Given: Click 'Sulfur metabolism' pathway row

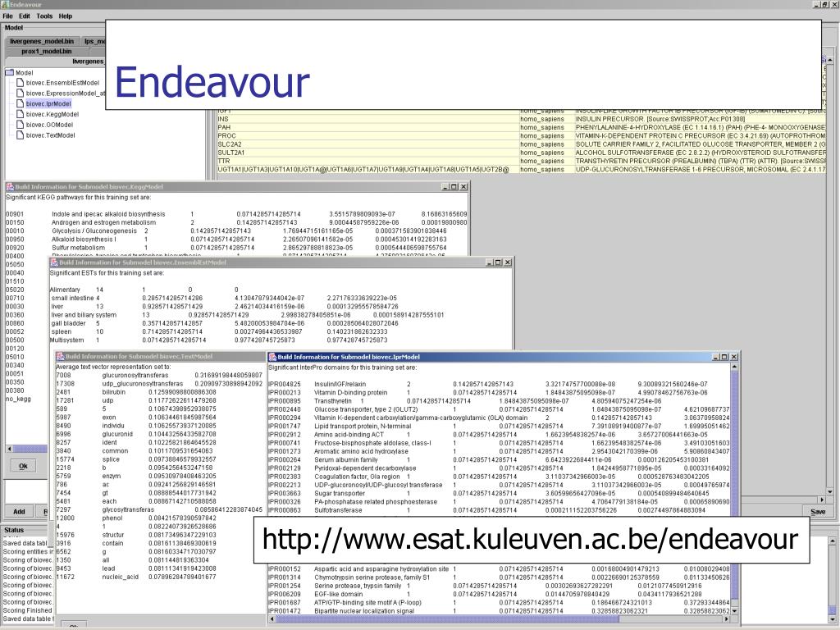Looking at the screenshot, I should [226, 248].
